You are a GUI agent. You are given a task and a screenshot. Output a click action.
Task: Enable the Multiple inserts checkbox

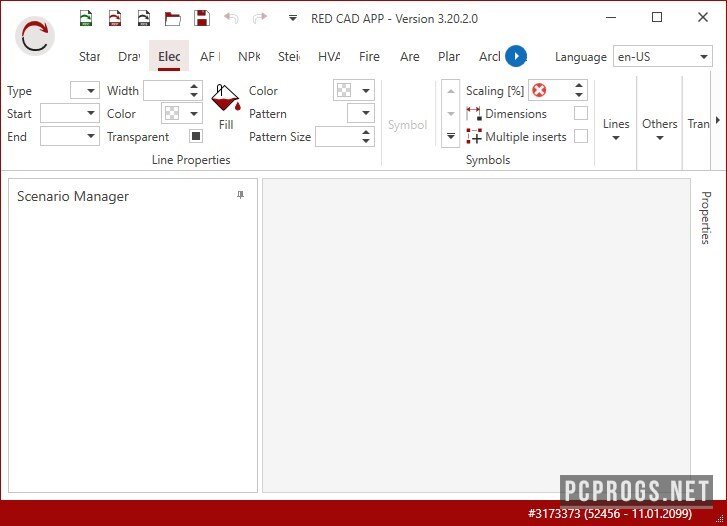[x=580, y=136]
